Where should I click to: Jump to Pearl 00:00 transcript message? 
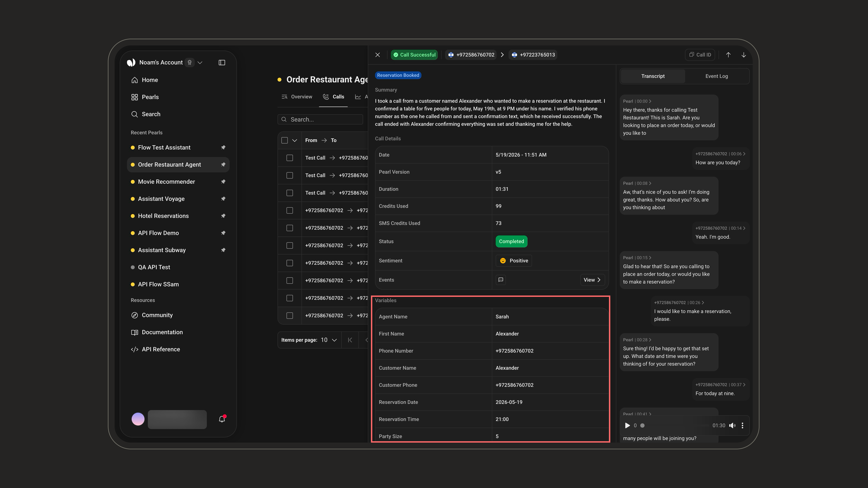pyautogui.click(x=637, y=101)
